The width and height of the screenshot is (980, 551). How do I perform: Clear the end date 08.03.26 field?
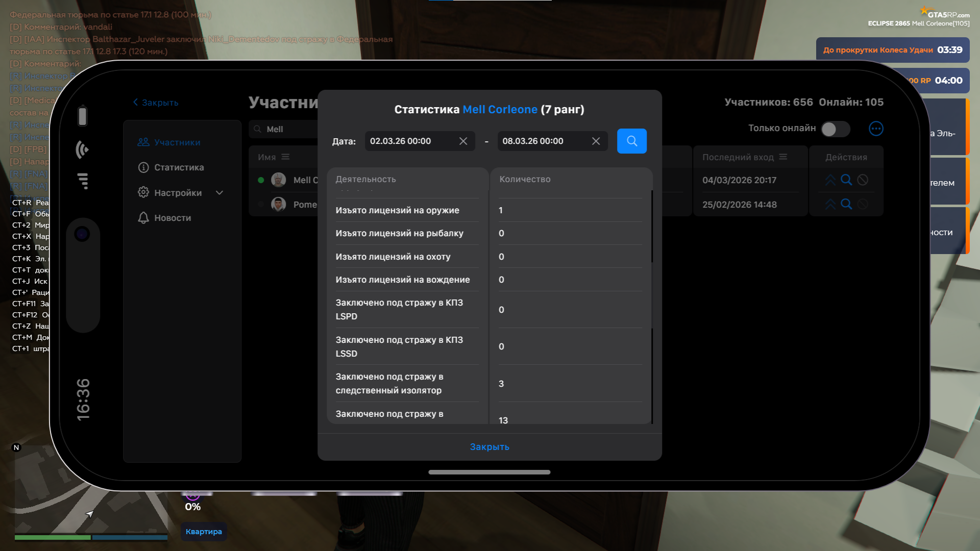click(596, 141)
